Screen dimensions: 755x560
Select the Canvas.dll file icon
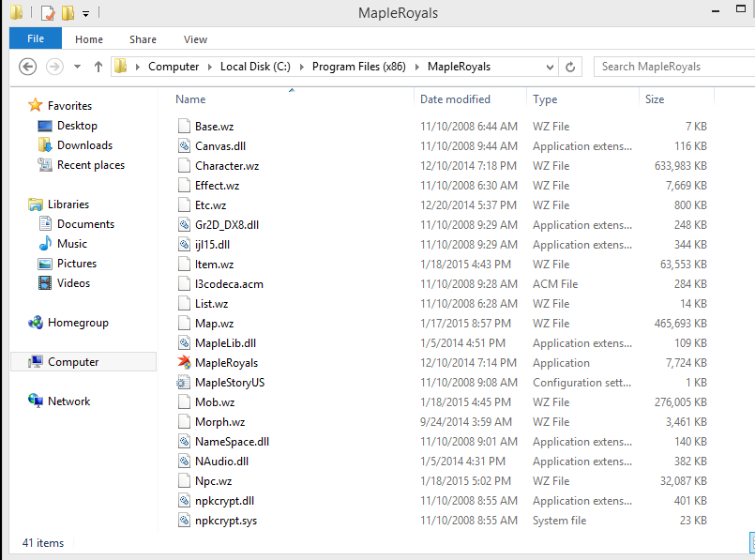click(x=184, y=146)
